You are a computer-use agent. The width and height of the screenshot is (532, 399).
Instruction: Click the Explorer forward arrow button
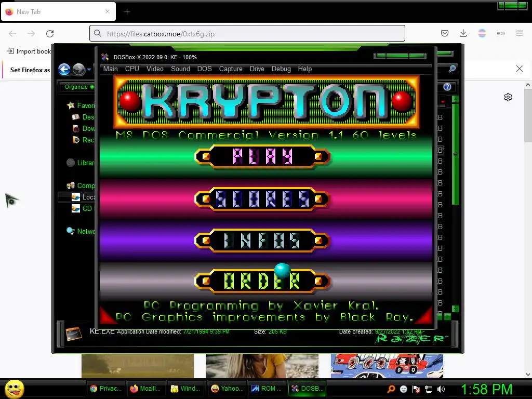79,70
